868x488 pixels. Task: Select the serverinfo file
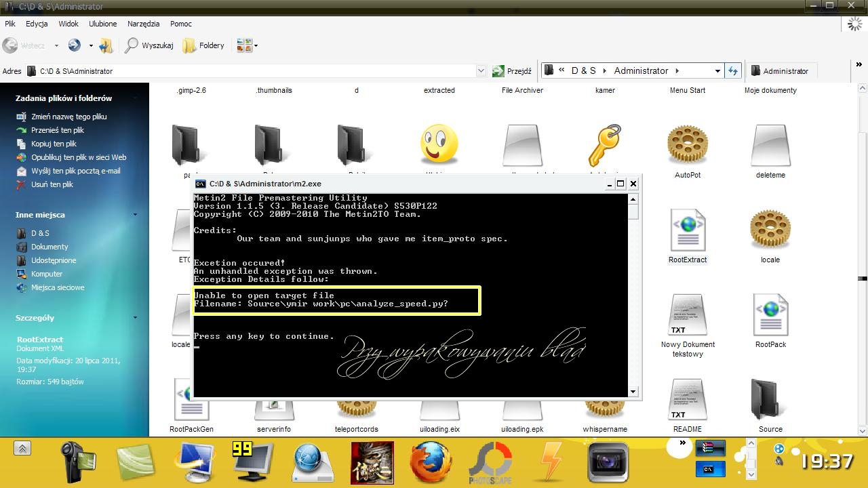tap(274, 409)
